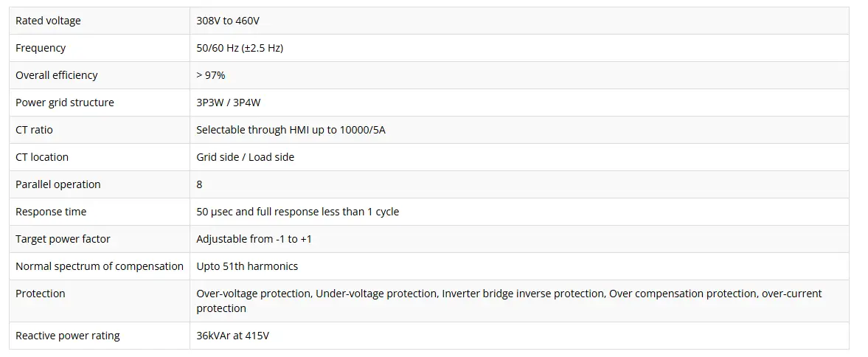
Task: Select the Upto 51st harmonics value
Action: [x=248, y=266]
